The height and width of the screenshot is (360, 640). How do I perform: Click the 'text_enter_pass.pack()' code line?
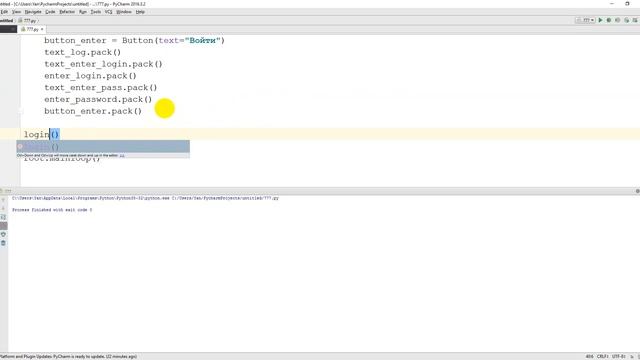pyautogui.click(x=100, y=88)
